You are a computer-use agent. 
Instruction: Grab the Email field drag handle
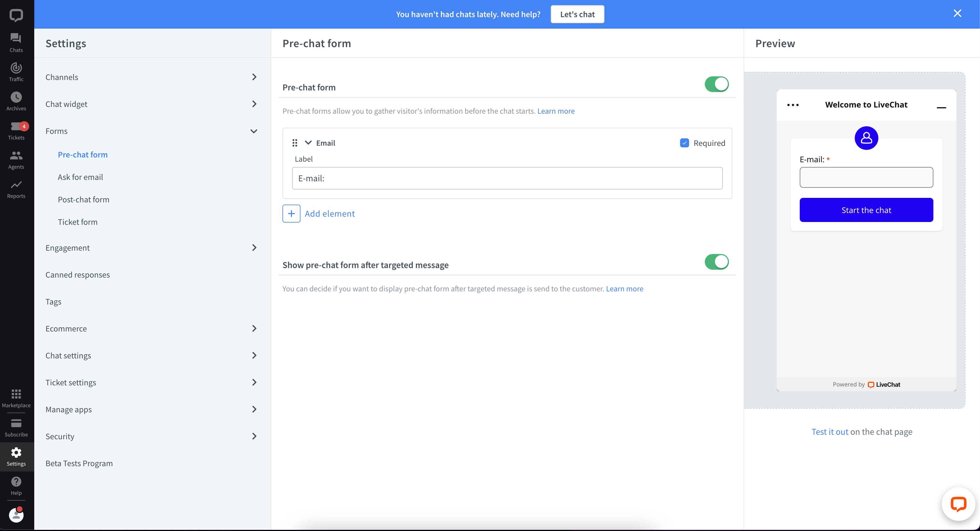pyautogui.click(x=295, y=143)
